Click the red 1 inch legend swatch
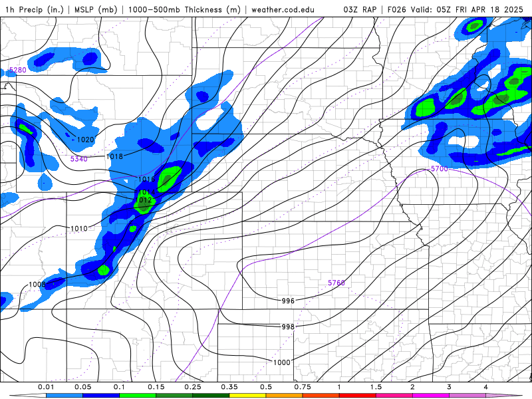 357,396
